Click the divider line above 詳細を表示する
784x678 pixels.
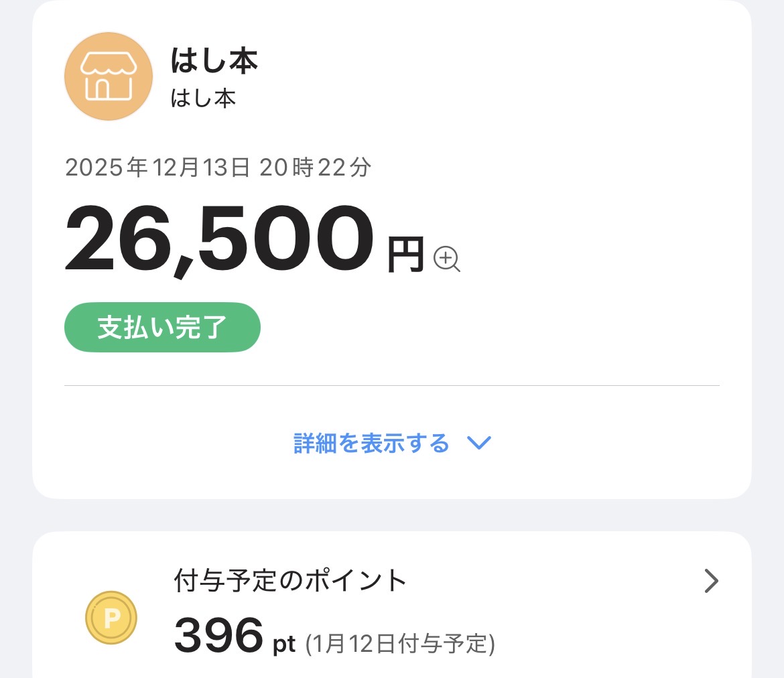click(391, 386)
